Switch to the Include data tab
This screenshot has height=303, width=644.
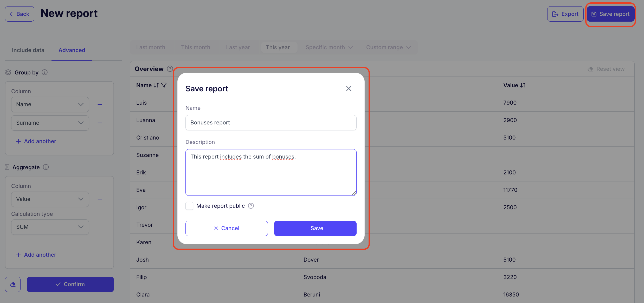(x=28, y=50)
